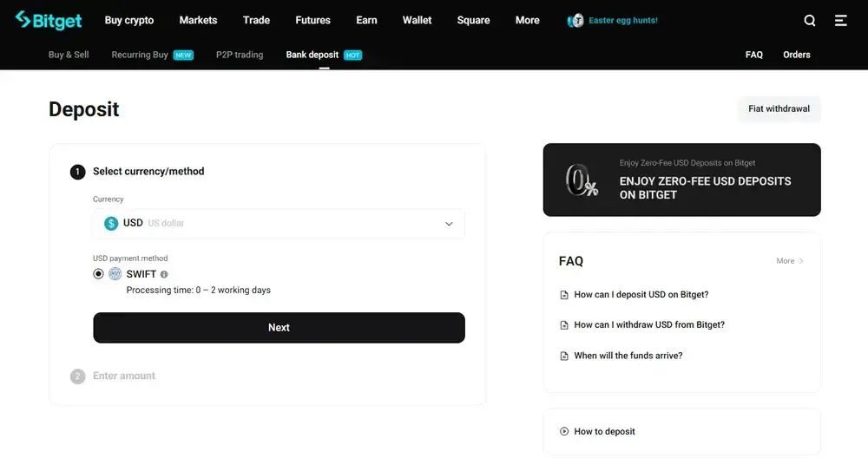Click the How to deposit play icon
Screen dimensions: 868x471
(x=564, y=431)
